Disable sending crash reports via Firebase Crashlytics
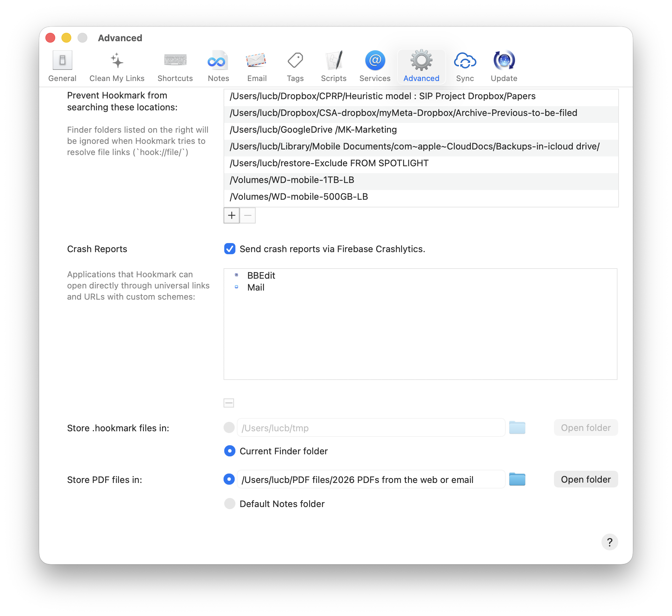This screenshot has width=672, height=616. tap(229, 249)
